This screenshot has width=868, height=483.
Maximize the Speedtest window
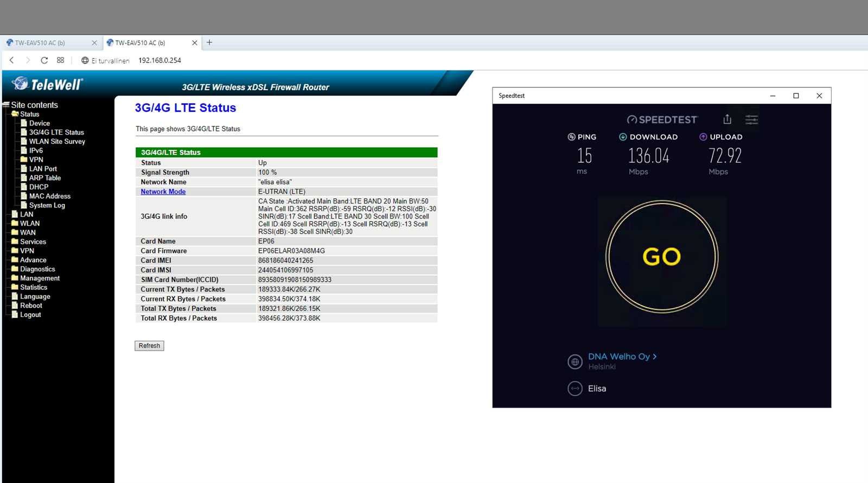point(796,96)
